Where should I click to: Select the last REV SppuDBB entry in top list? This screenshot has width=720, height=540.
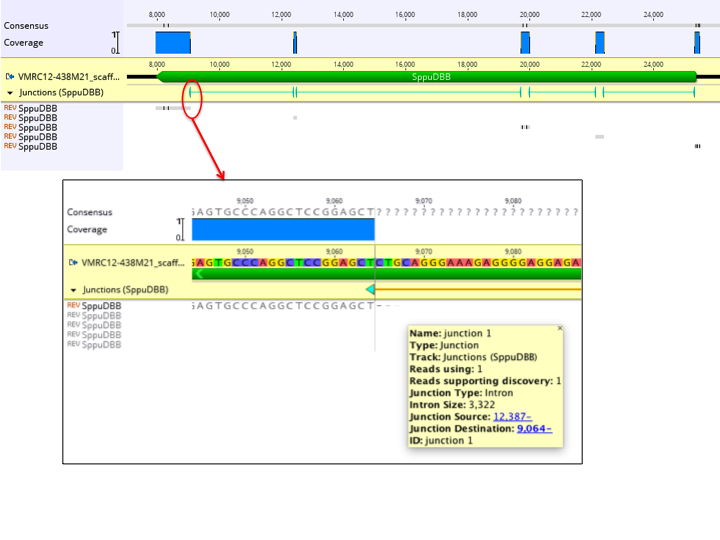(31, 146)
